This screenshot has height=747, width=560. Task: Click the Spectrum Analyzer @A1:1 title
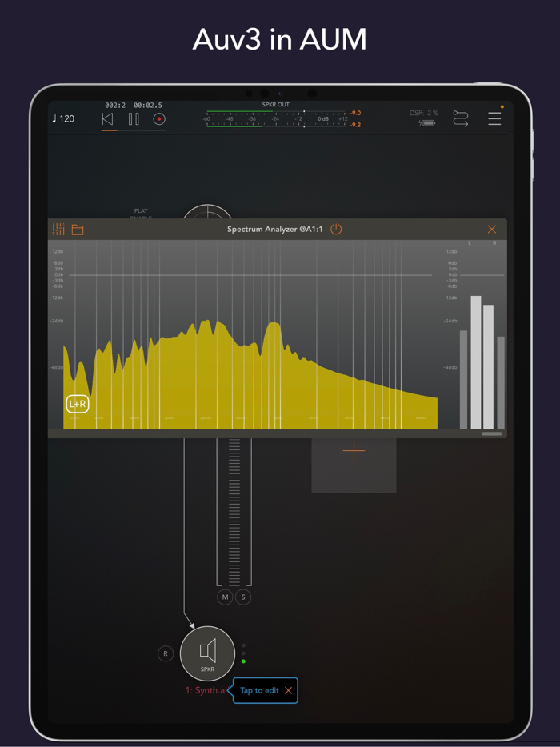point(275,230)
